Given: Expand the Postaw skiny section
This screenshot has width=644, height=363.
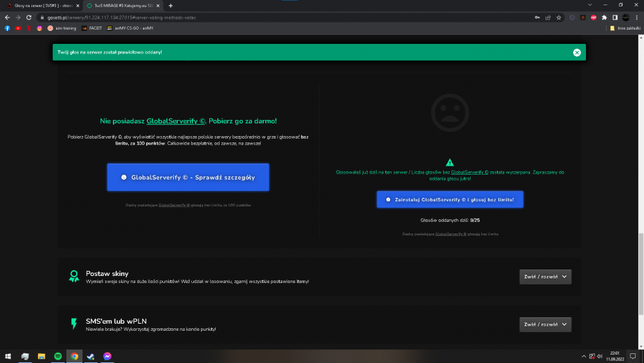Looking at the screenshot, I should [545, 277].
